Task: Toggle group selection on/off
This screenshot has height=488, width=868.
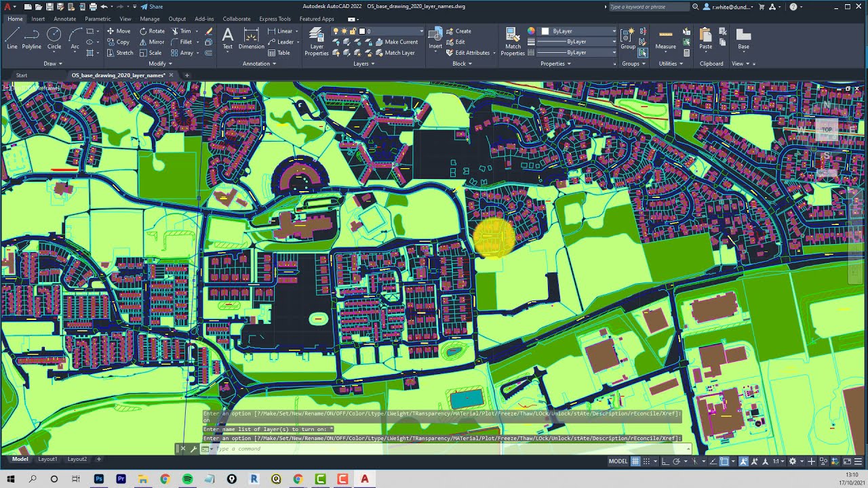Action: click(x=642, y=52)
